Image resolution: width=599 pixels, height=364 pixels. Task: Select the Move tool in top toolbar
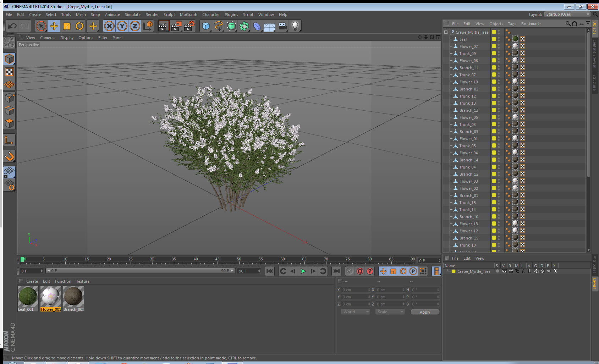54,26
